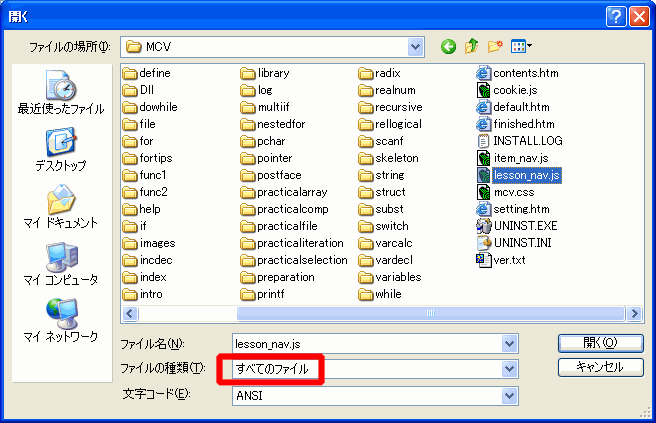This screenshot has height=423, width=656.
Task: Expand the ファイル名 dropdown arrow
Action: coord(509,344)
